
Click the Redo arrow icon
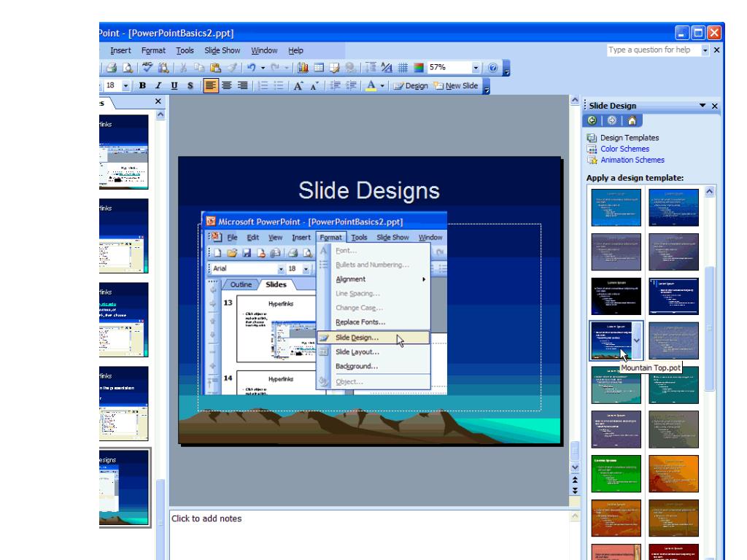click(x=275, y=68)
